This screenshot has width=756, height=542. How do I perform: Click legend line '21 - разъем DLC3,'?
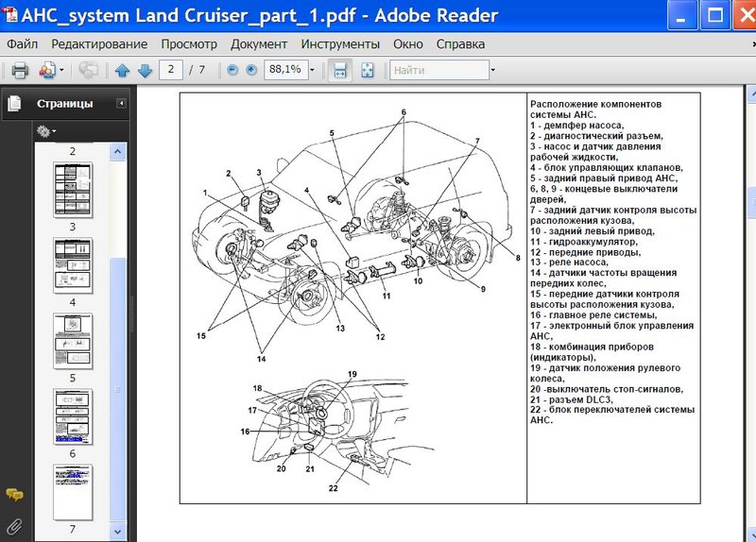click(572, 399)
